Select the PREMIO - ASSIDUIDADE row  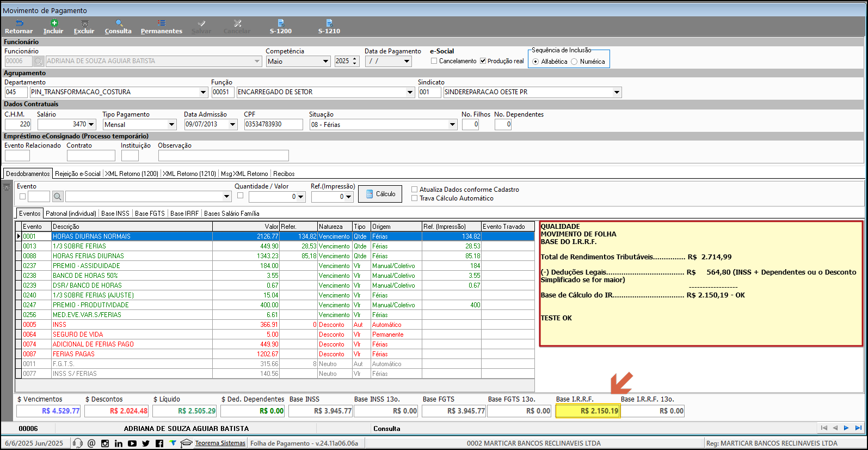(x=275, y=266)
